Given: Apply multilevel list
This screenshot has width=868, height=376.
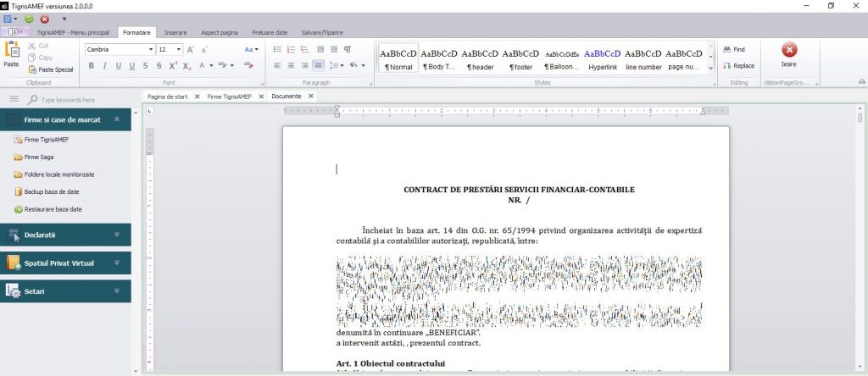Looking at the screenshot, I should (304, 49).
